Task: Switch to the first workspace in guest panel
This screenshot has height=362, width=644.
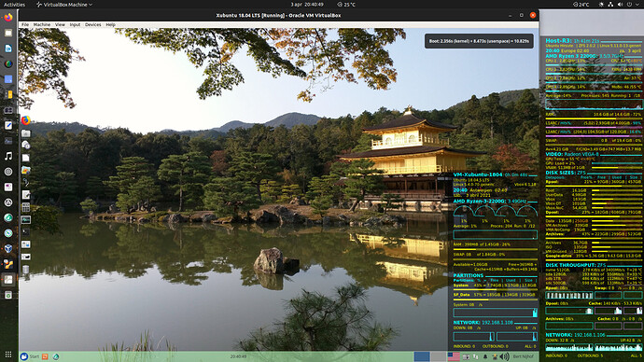Action: [422, 356]
